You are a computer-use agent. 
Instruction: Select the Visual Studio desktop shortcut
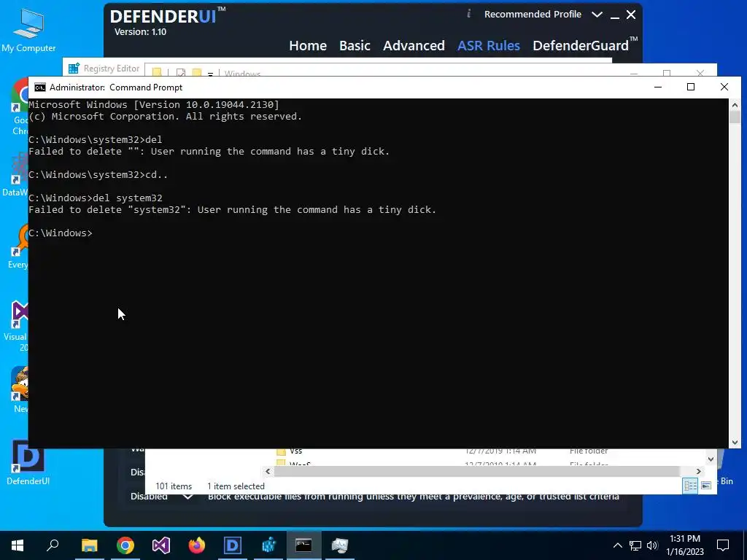point(15,326)
